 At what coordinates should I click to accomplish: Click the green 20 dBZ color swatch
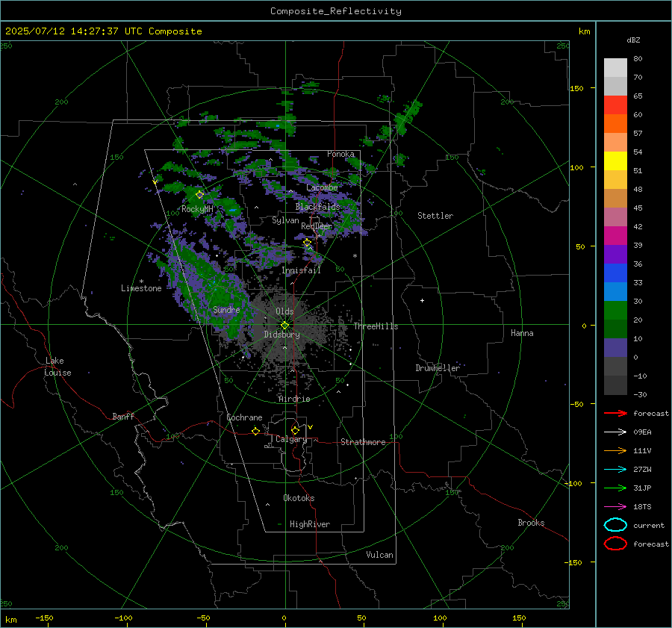coord(615,311)
